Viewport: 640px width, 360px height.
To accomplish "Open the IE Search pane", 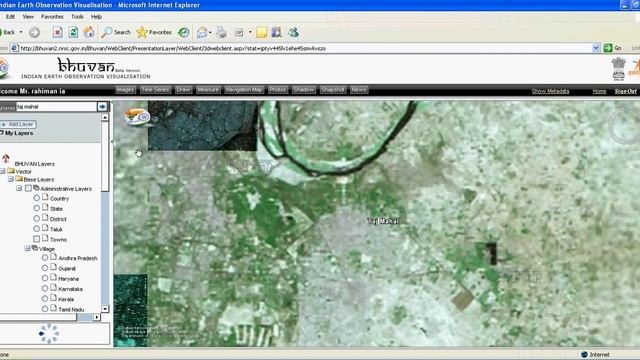I will pos(116,32).
